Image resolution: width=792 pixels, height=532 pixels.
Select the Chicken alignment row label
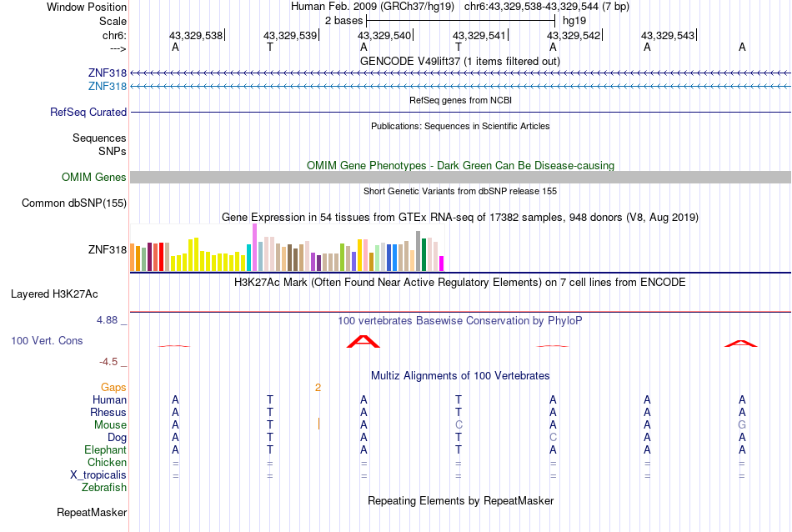[107, 462]
